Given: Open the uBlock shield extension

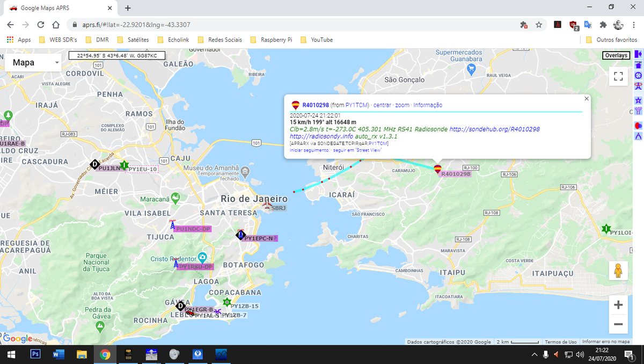Looking at the screenshot, I should tap(573, 25).
